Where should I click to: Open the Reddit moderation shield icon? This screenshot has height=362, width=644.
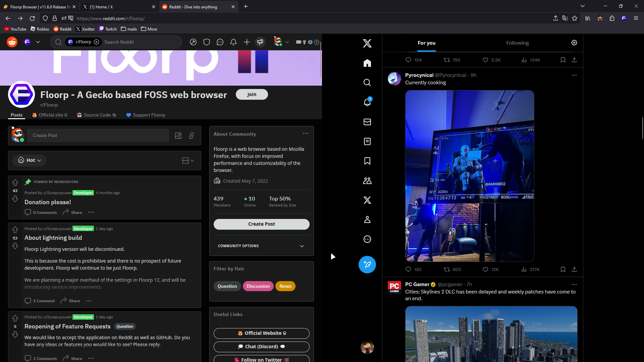207,42
